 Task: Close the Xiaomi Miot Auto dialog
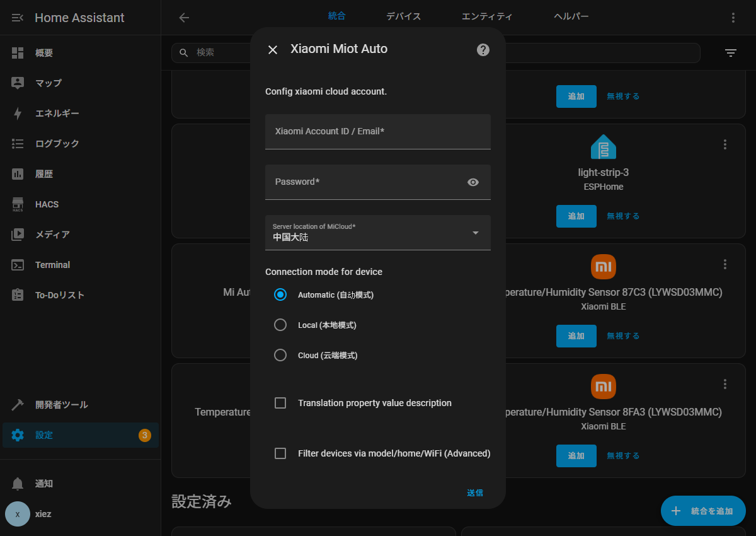point(273,50)
